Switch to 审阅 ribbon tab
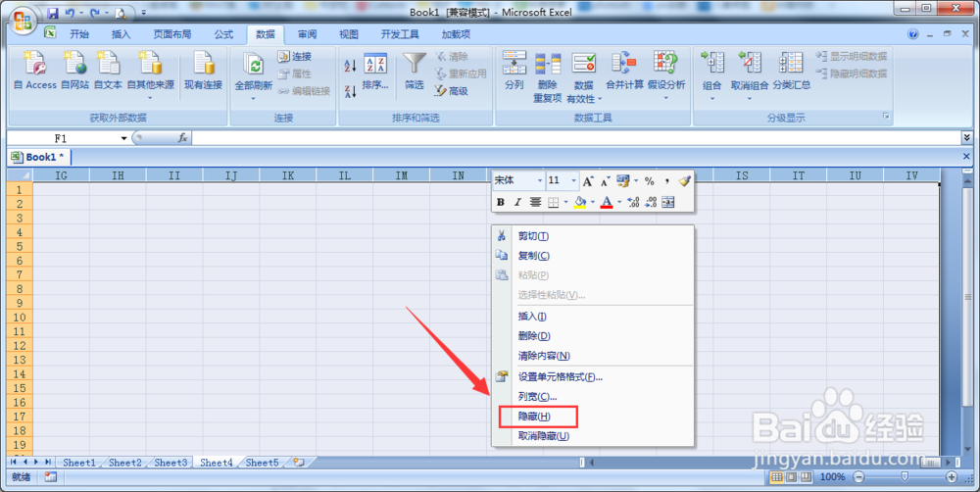980x492 pixels. (307, 34)
